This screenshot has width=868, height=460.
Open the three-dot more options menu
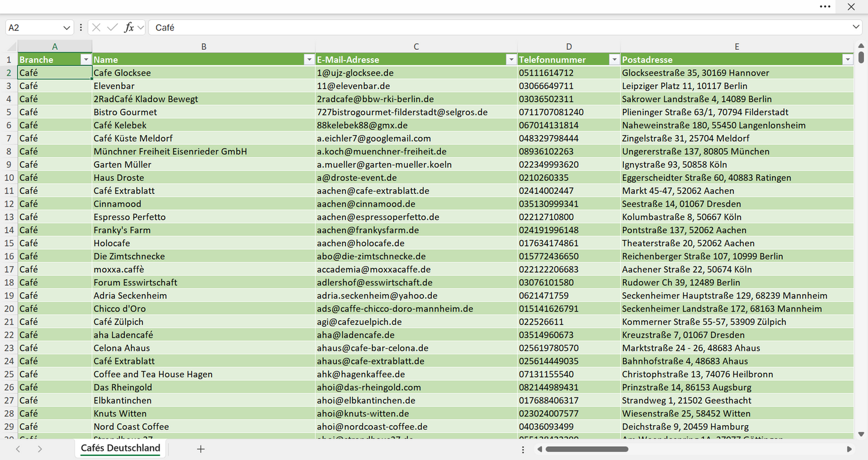(825, 7)
